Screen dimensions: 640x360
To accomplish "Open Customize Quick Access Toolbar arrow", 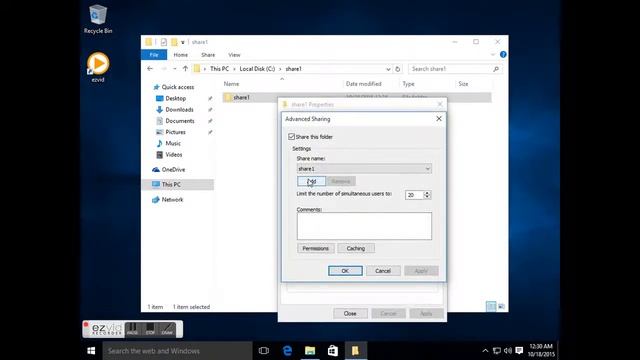I will point(183,42).
